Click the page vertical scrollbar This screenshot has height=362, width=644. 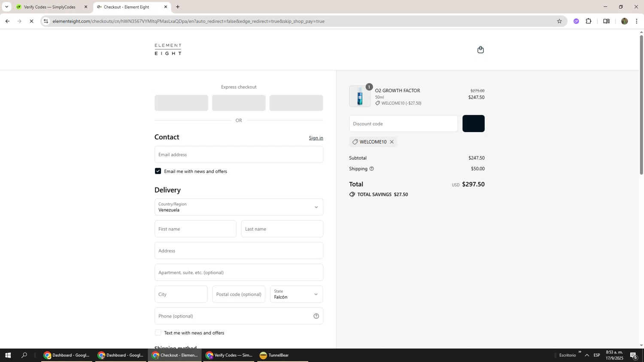point(641,105)
